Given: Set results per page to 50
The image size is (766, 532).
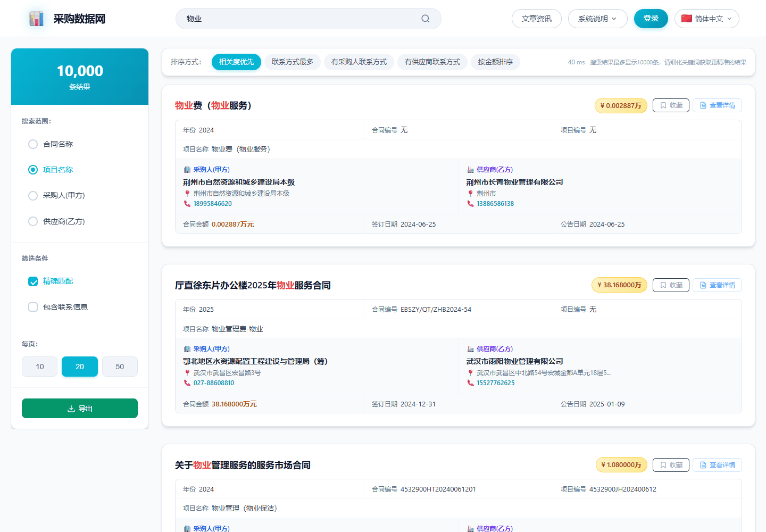Looking at the screenshot, I should (x=120, y=367).
